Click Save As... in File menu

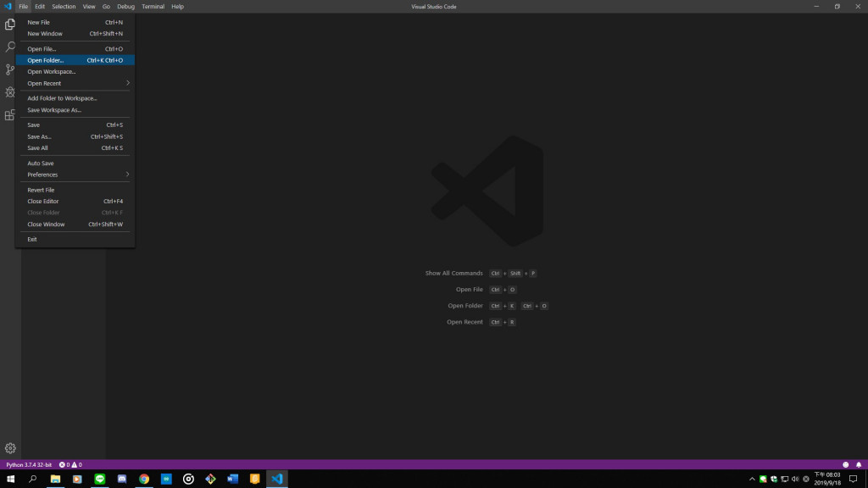(x=75, y=136)
